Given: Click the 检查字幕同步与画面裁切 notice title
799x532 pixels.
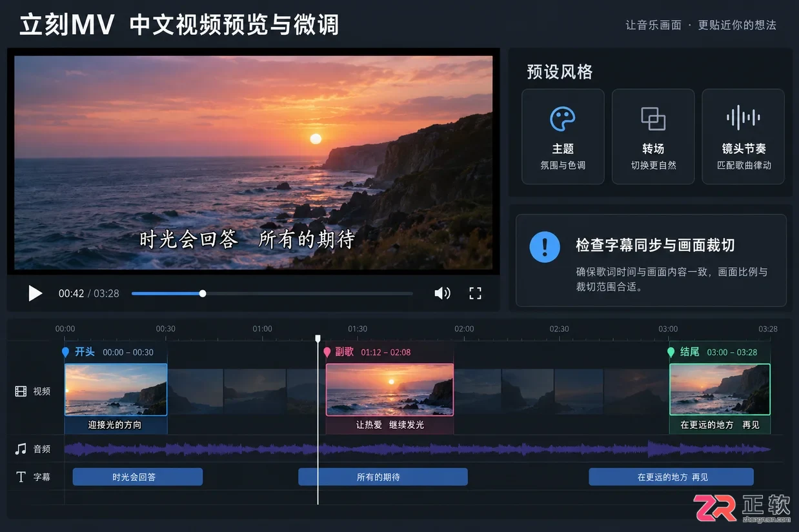Looking at the screenshot, I should point(655,245).
